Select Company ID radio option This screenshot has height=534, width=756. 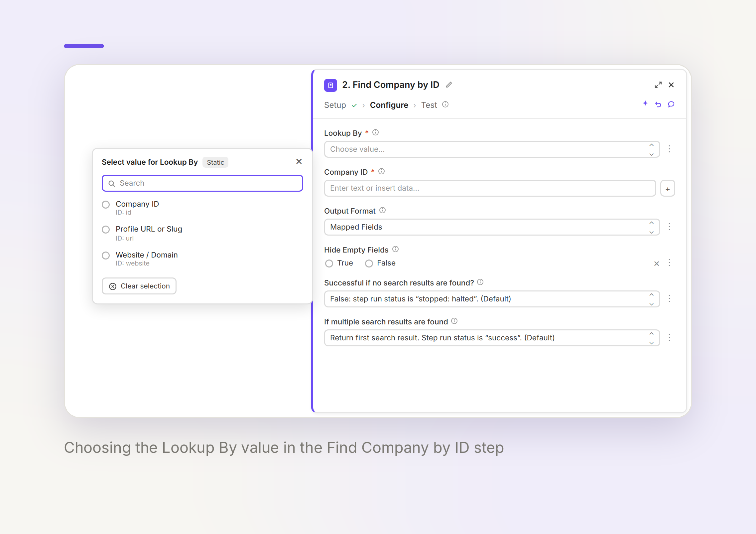106,205
